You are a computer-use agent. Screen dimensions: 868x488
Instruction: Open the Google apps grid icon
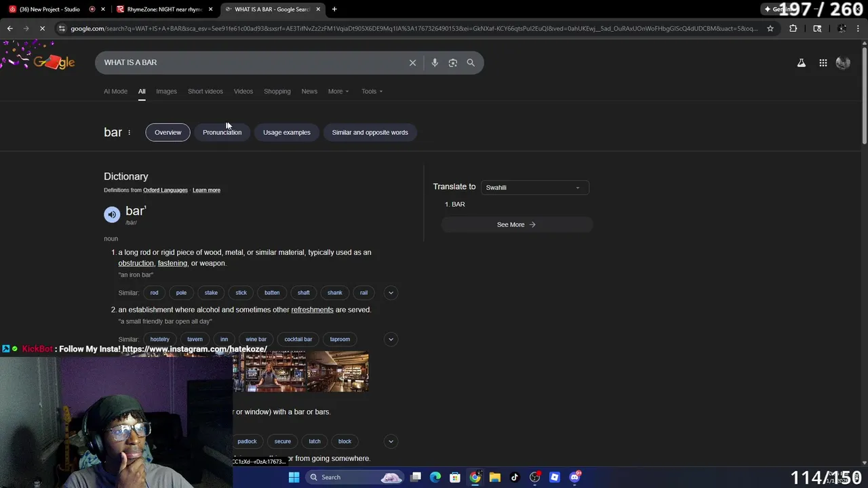click(823, 63)
